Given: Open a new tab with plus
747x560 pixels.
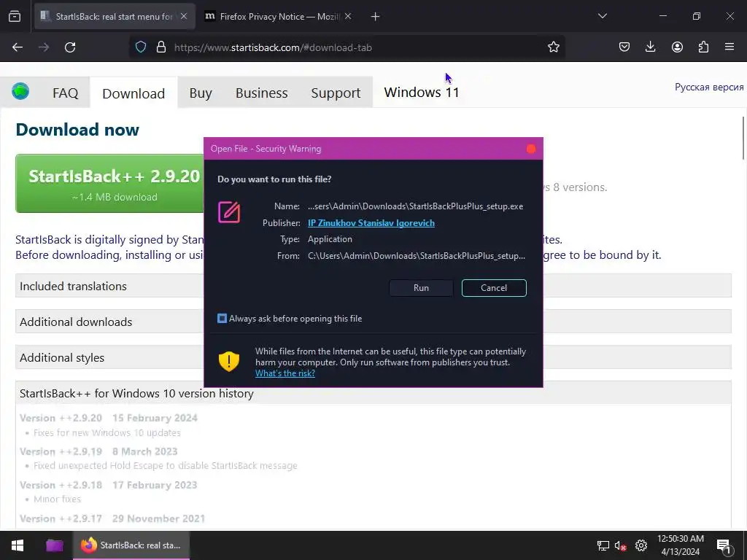Looking at the screenshot, I should coord(376,17).
